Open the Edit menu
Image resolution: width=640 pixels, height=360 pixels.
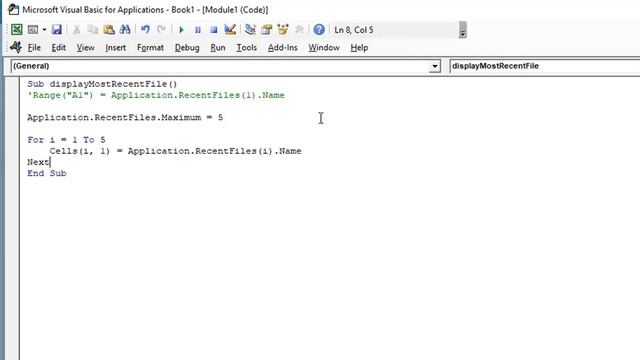click(x=58, y=48)
